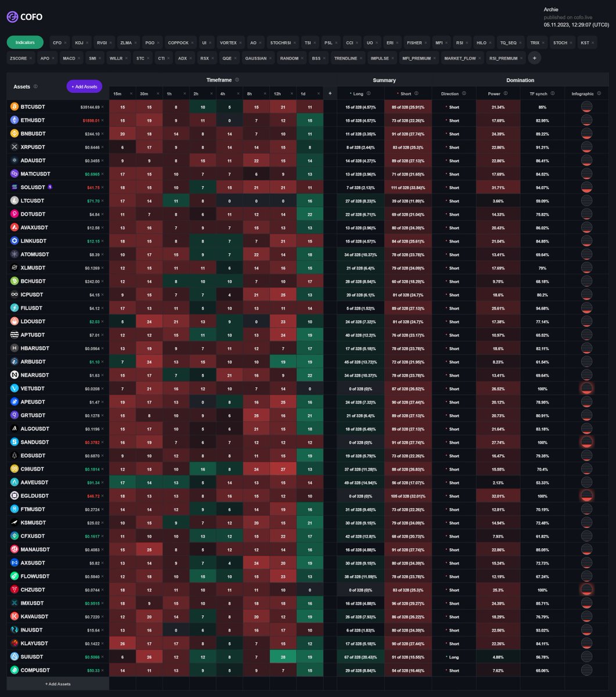Click the info icon next to Power

click(x=506, y=94)
